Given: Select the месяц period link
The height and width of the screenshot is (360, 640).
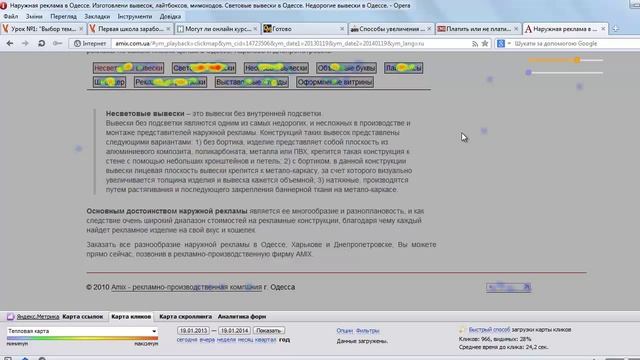Looking at the screenshot, I should coord(245,340).
